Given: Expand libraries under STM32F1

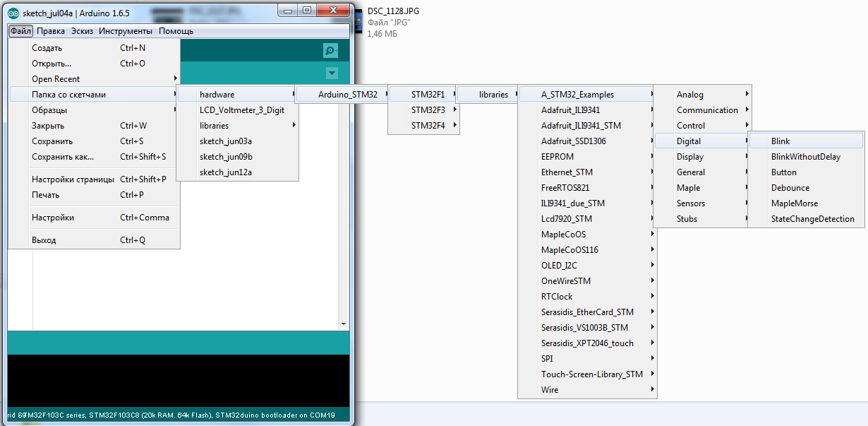Looking at the screenshot, I should click(488, 95).
